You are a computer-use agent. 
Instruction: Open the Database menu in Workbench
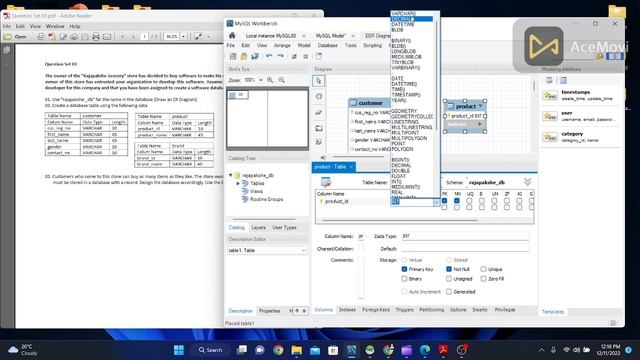pos(327,45)
